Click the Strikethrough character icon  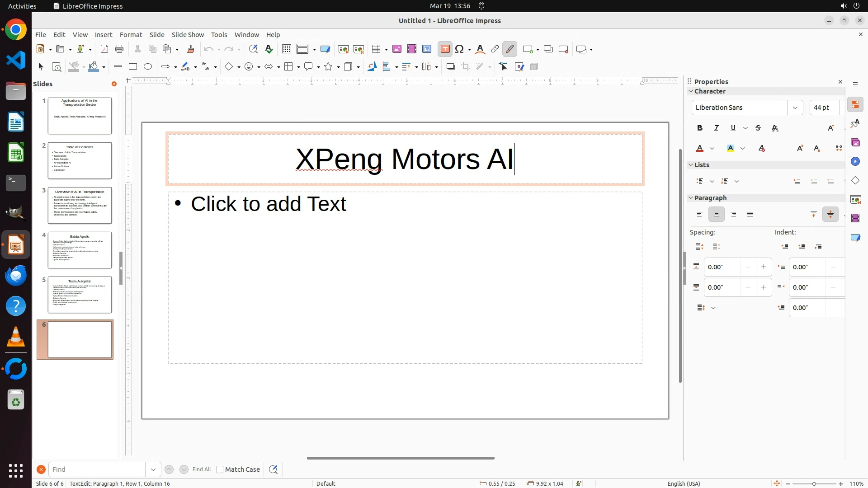coord(758,128)
